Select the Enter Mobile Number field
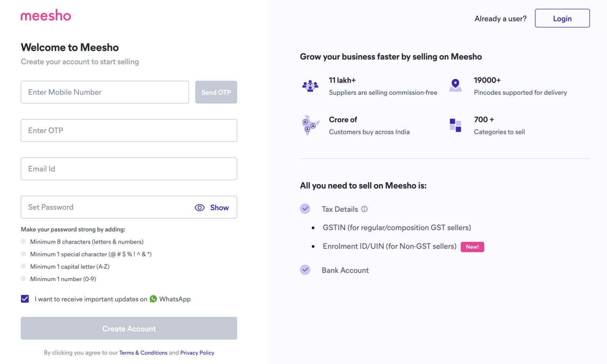The height and width of the screenshot is (364, 607). (x=105, y=92)
